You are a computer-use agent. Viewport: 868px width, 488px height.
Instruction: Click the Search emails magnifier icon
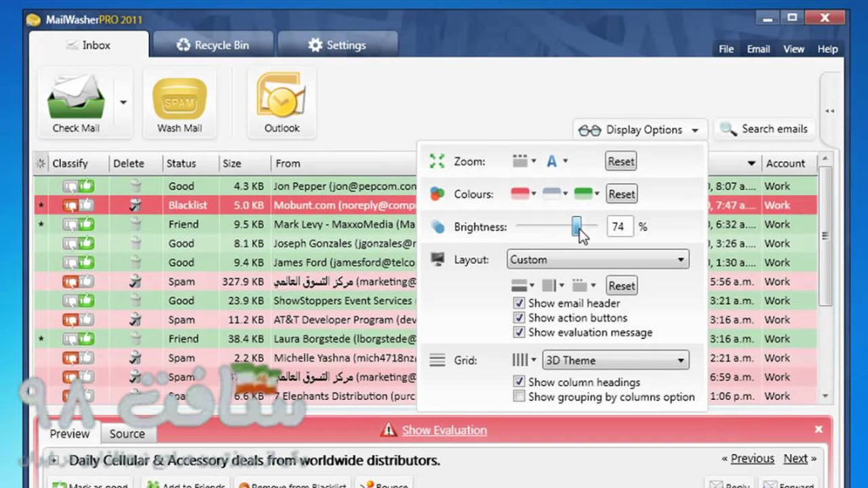click(728, 129)
